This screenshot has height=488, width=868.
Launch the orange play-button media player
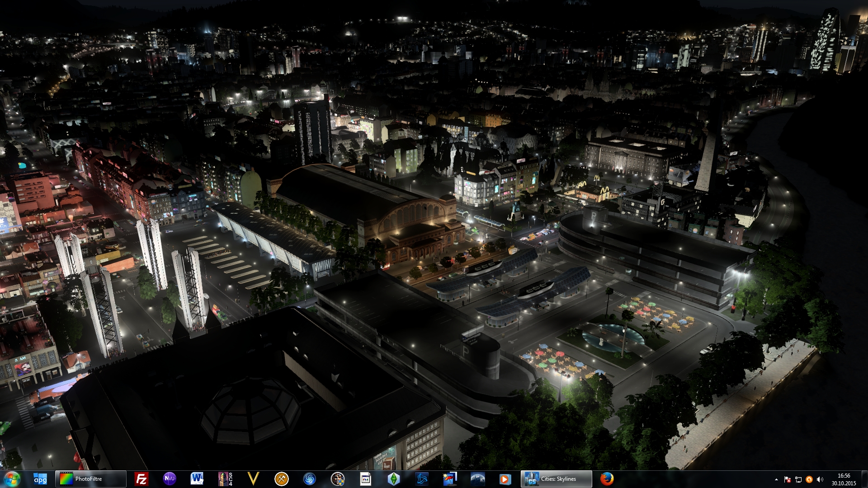pyautogui.click(x=505, y=479)
